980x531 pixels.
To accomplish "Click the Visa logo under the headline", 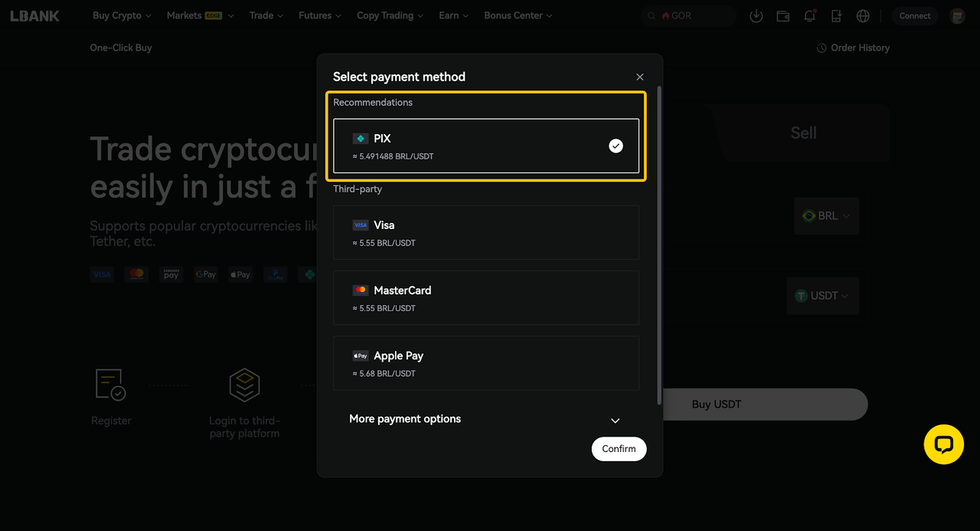I will click(x=102, y=274).
